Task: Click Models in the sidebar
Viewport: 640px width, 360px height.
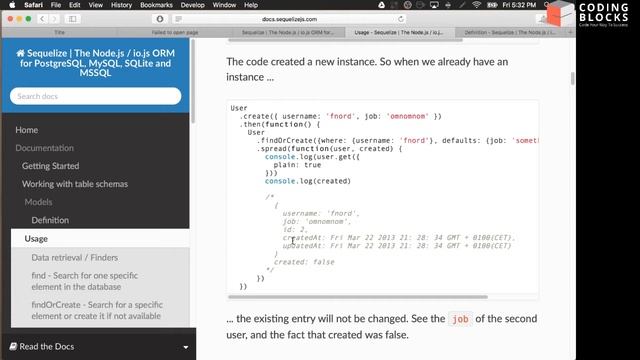Action: pos(38,202)
